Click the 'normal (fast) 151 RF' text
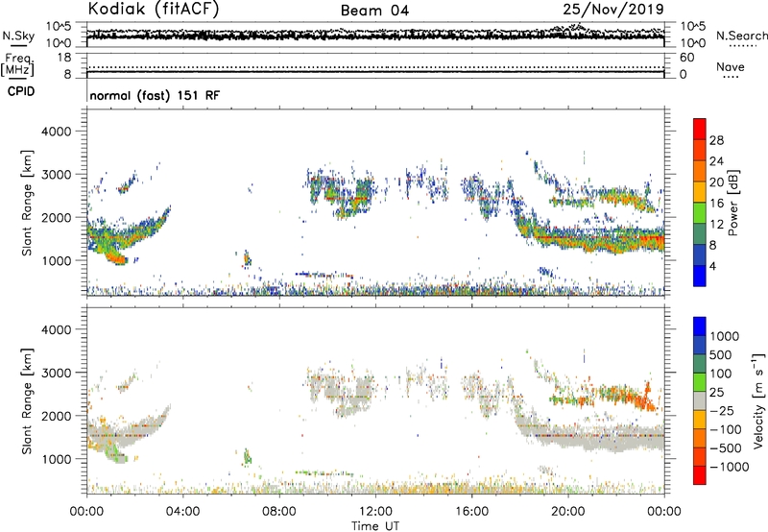768x532 pixels. pos(155,95)
